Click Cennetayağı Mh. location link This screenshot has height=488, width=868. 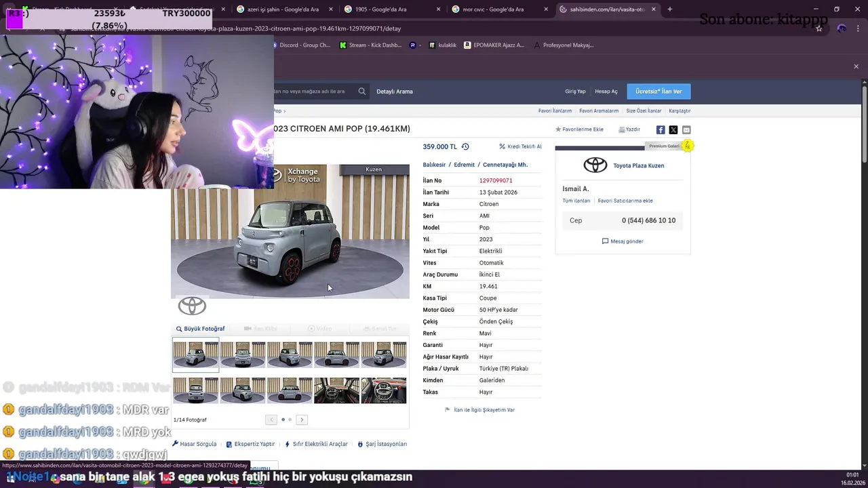(x=505, y=165)
